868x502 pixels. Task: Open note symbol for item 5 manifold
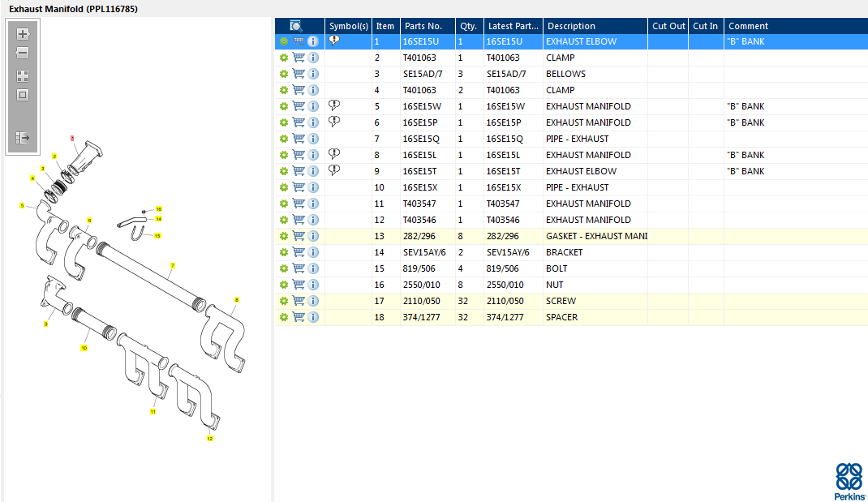[334, 106]
